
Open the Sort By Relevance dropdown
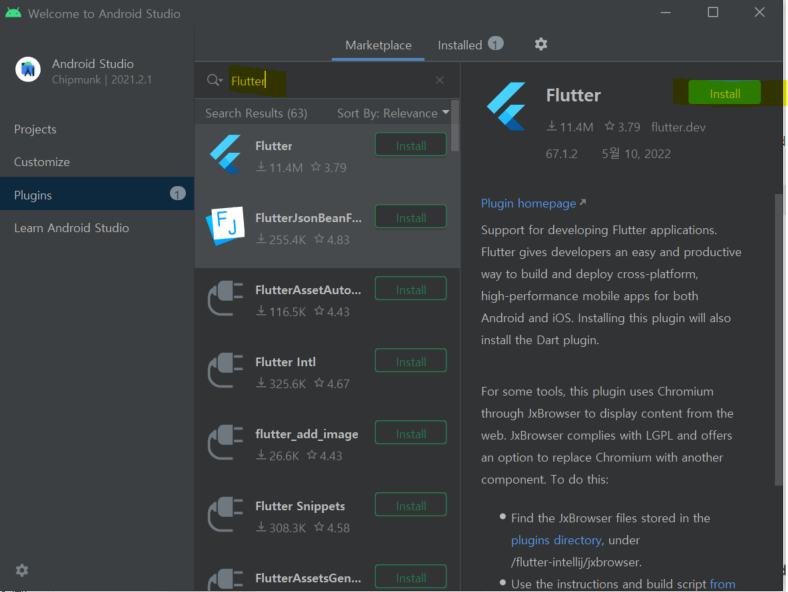(x=393, y=113)
